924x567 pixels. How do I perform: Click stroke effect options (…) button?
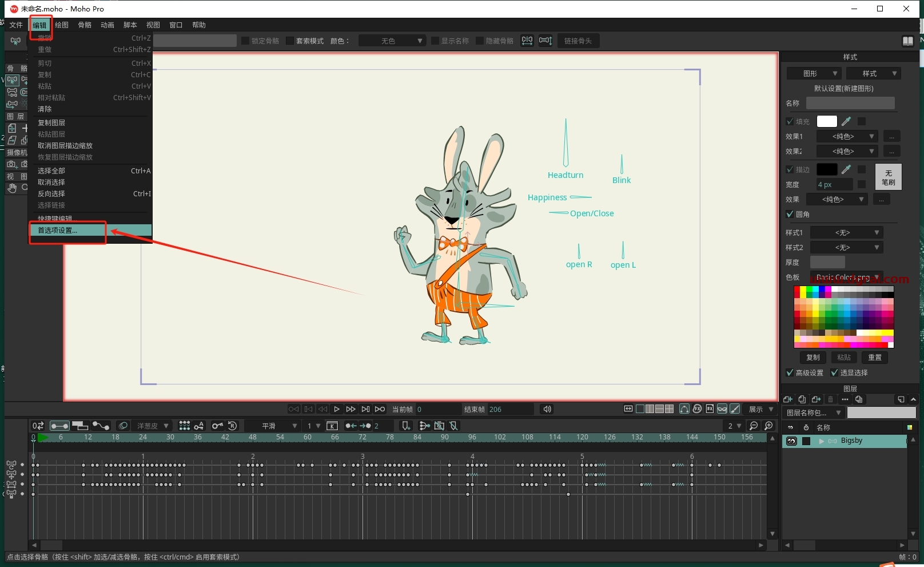pyautogui.click(x=881, y=199)
